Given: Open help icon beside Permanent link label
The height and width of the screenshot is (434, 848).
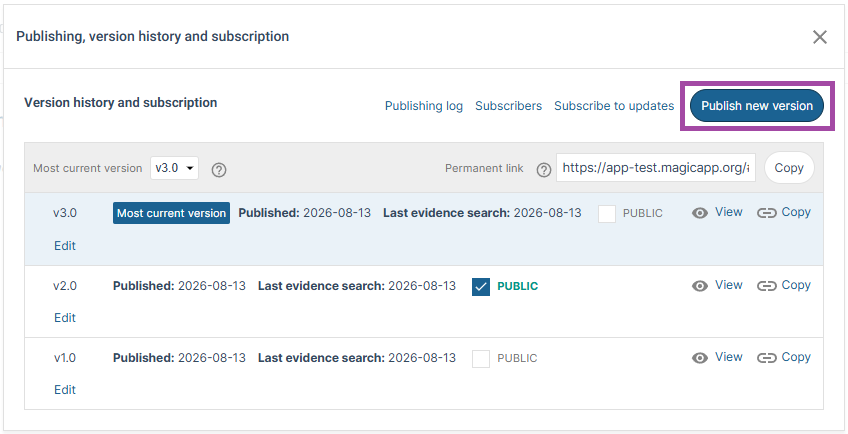Looking at the screenshot, I should click(x=543, y=170).
